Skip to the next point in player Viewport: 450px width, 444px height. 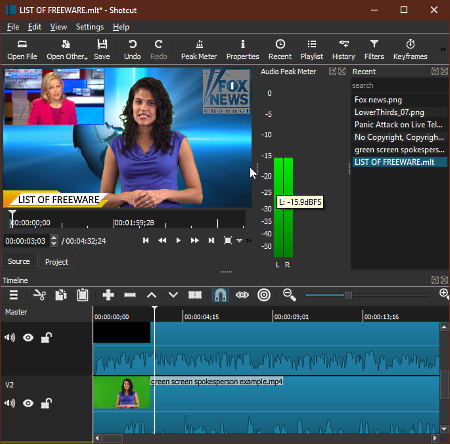click(x=211, y=240)
